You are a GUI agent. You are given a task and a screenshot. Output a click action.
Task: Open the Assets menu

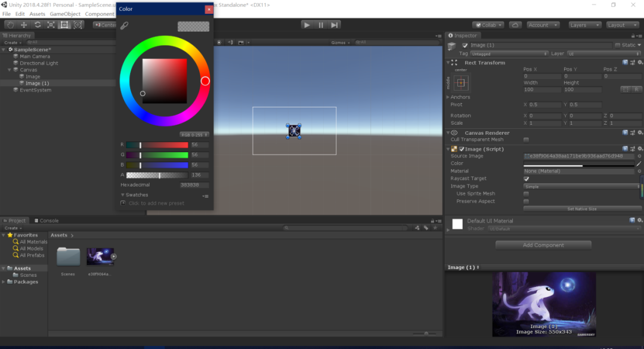pos(37,14)
